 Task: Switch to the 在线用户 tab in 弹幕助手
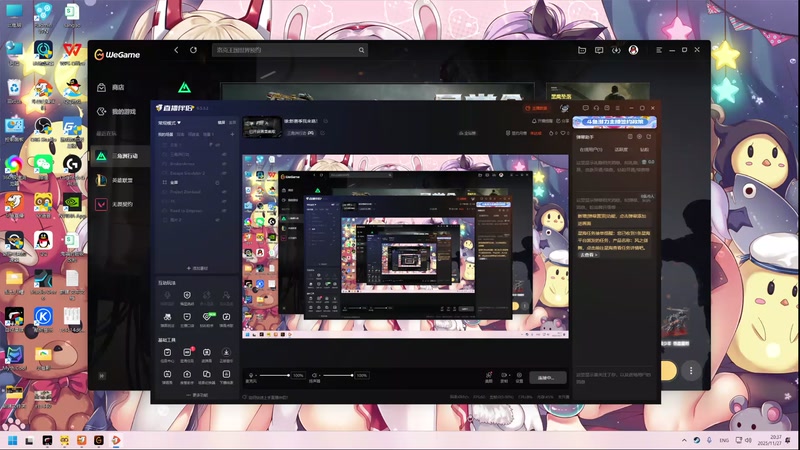pos(590,149)
